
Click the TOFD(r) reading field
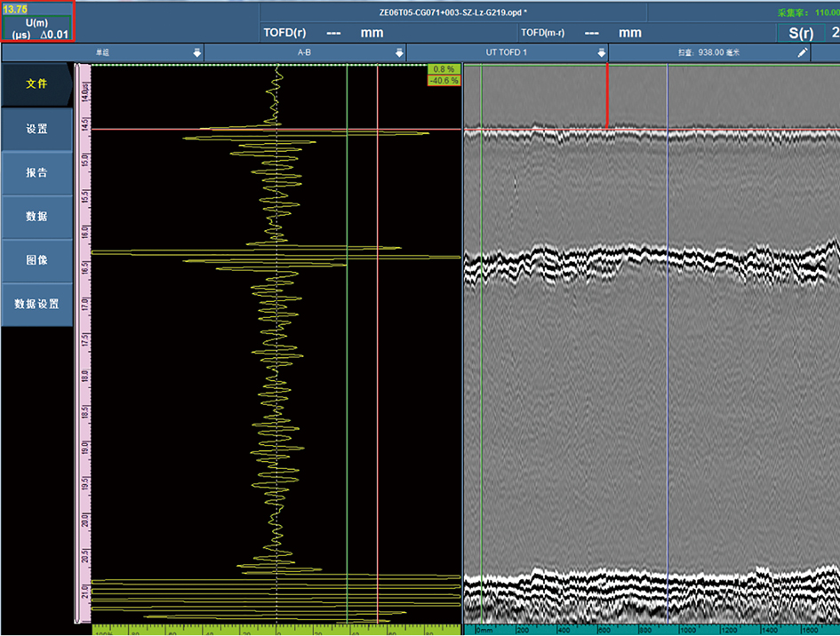(324, 33)
